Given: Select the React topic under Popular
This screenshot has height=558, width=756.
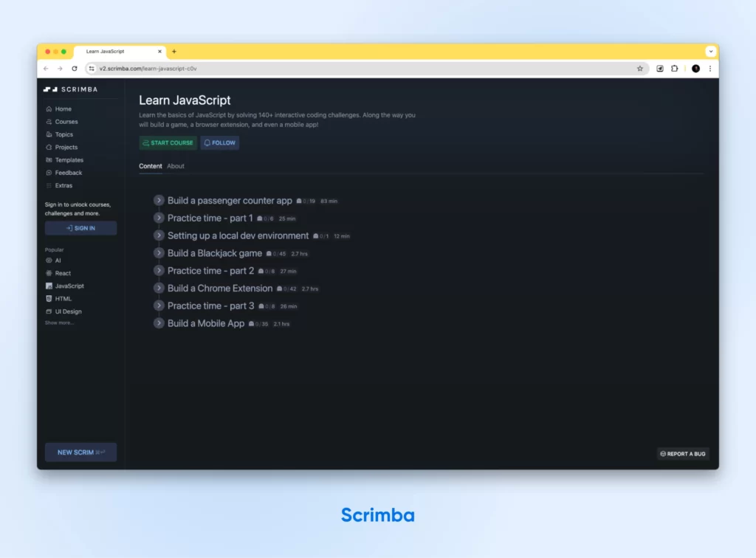Looking at the screenshot, I should [63, 273].
